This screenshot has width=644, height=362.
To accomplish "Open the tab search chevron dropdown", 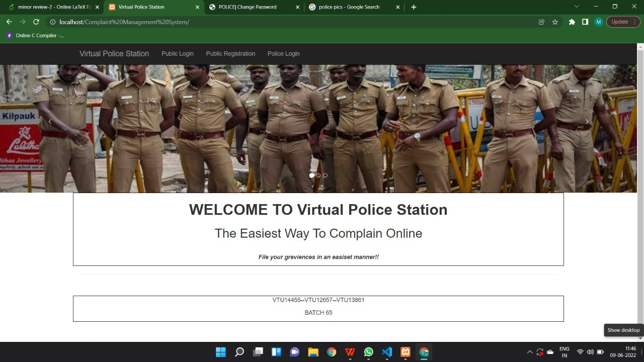I will (x=577, y=7).
